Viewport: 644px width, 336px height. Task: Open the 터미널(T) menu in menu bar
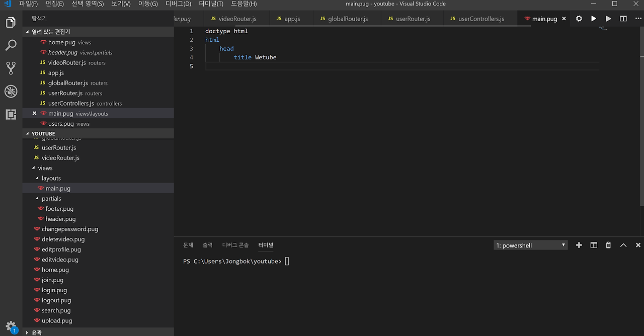[211, 4]
